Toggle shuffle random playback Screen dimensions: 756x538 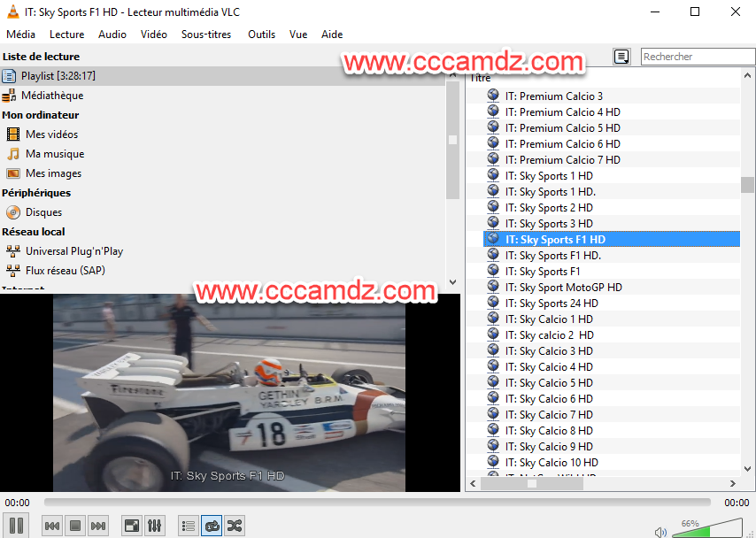click(235, 526)
